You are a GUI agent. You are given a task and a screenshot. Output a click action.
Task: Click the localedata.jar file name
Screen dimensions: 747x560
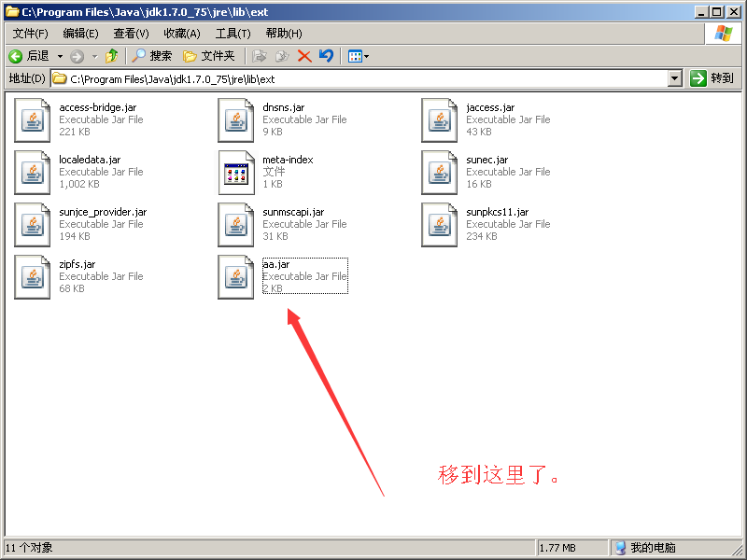click(x=90, y=160)
